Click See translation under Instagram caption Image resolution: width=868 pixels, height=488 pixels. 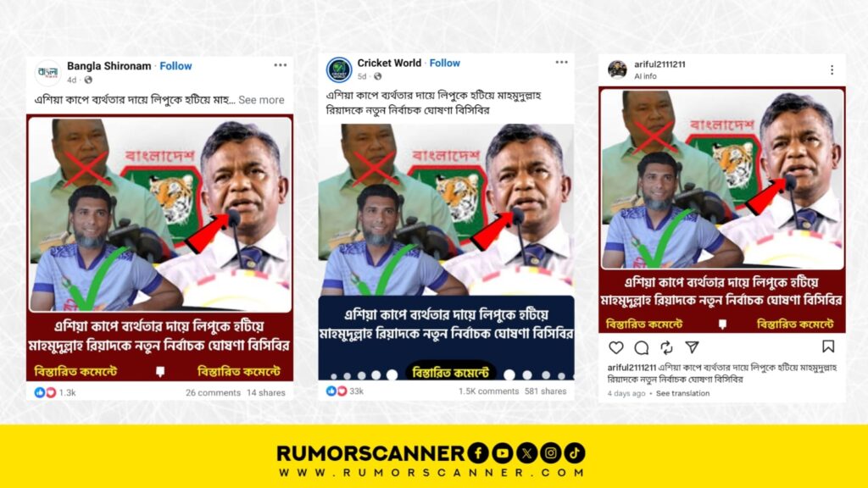click(x=682, y=393)
